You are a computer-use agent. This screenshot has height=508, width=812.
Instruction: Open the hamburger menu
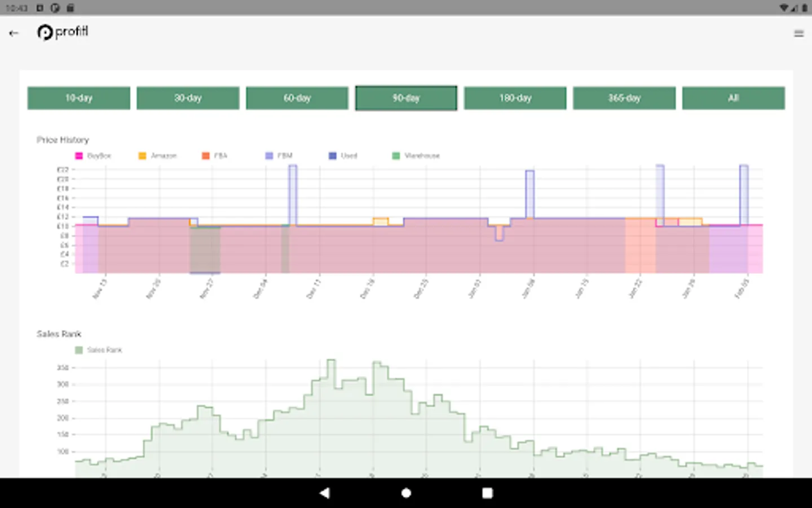click(798, 34)
